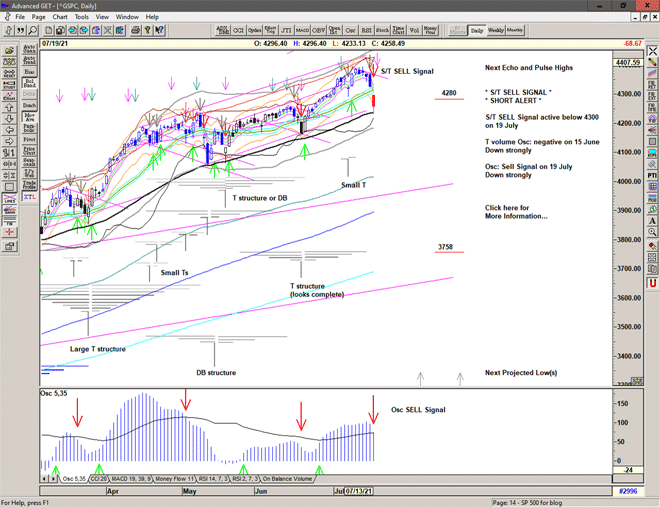Switch chart to Weekly timeframe
This screenshot has width=660, height=507.
pyautogui.click(x=496, y=31)
